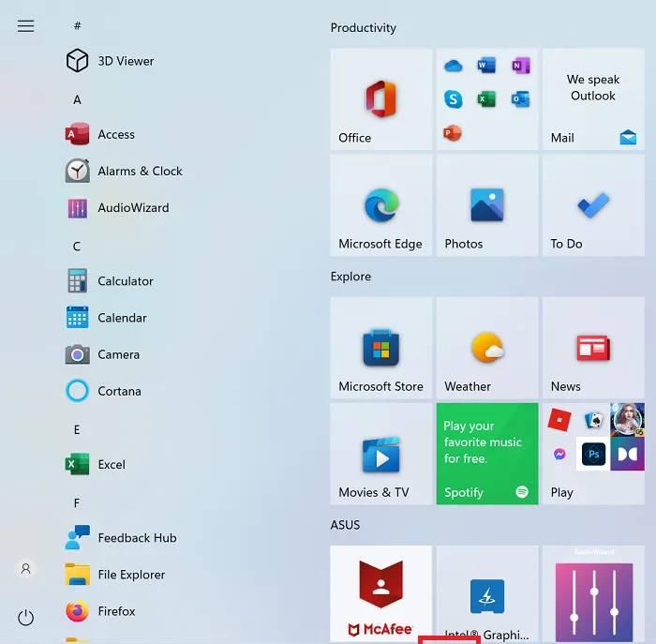Click the C letter header in app list

[x=77, y=246]
